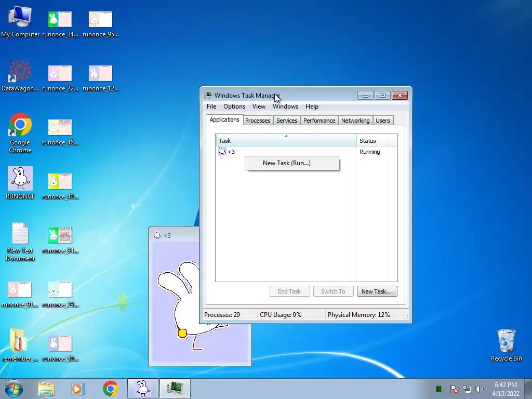Image resolution: width=532 pixels, height=399 pixels.
Task: Select runonce_91 desktop image file
Action: pyautogui.click(x=20, y=294)
